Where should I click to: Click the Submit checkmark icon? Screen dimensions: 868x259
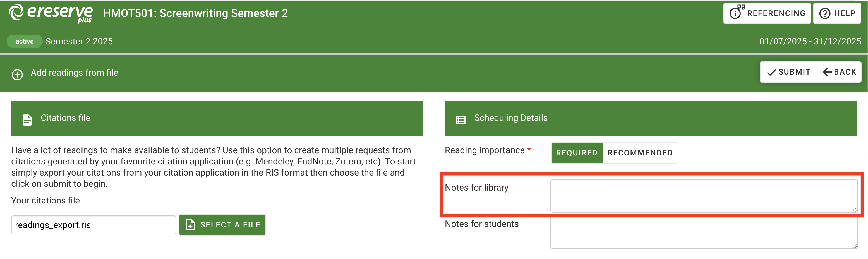point(771,72)
